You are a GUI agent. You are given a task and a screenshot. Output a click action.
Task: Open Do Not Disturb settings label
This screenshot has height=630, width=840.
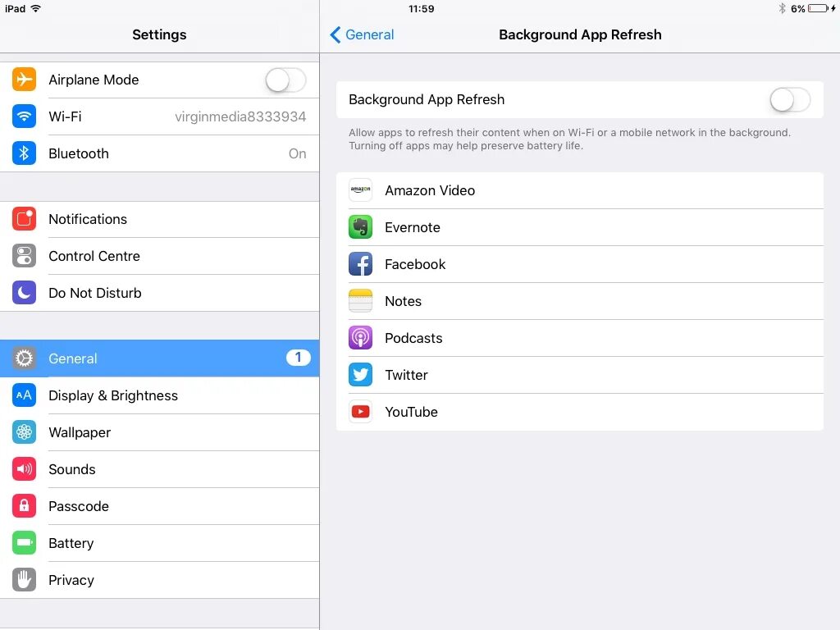point(95,293)
